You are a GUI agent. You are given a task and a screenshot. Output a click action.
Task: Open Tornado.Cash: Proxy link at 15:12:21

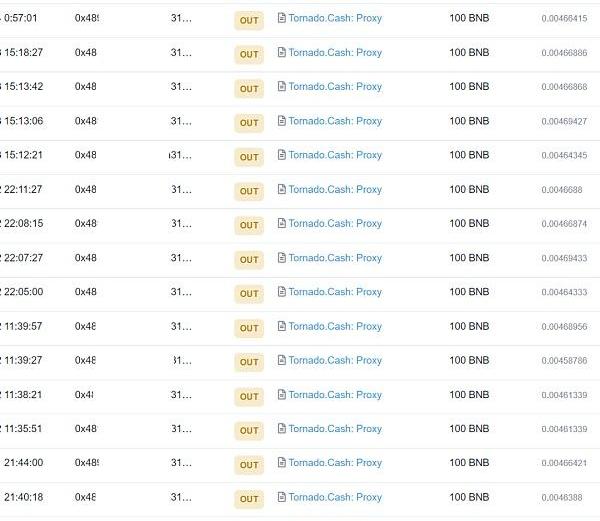click(x=335, y=155)
